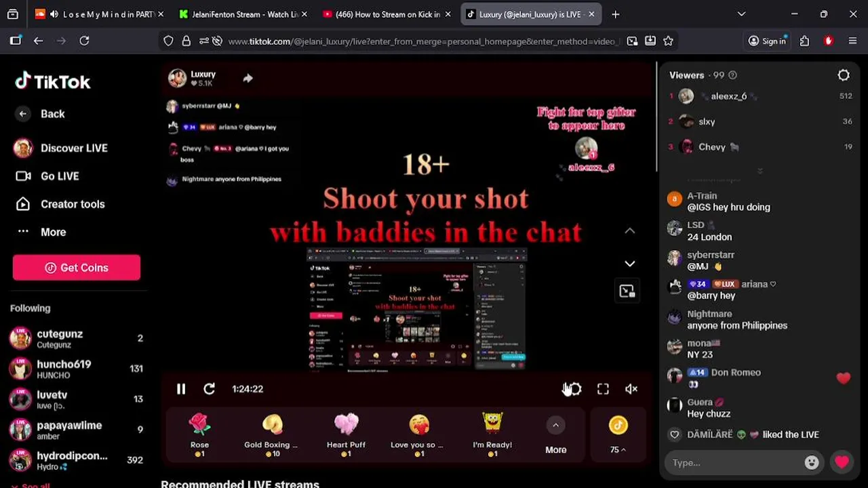Open Creator tools in sidebar

click(60, 204)
